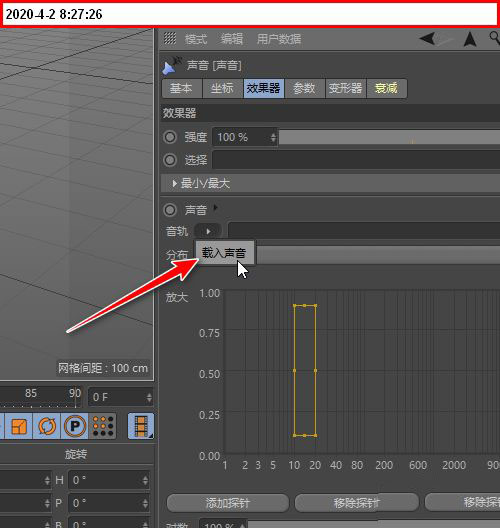The height and width of the screenshot is (528, 500).
Task: Click the 音轨 link field
Action: coord(364,231)
